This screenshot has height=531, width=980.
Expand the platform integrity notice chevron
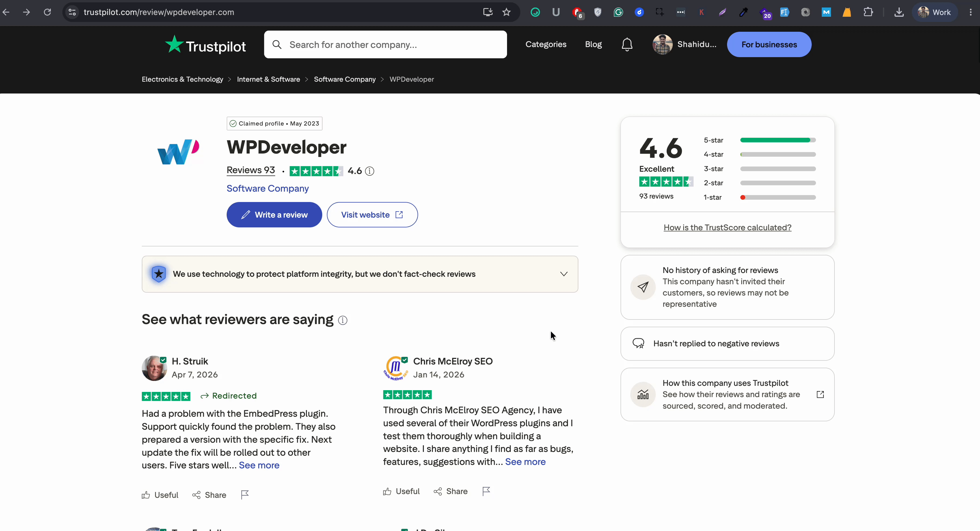(563, 274)
